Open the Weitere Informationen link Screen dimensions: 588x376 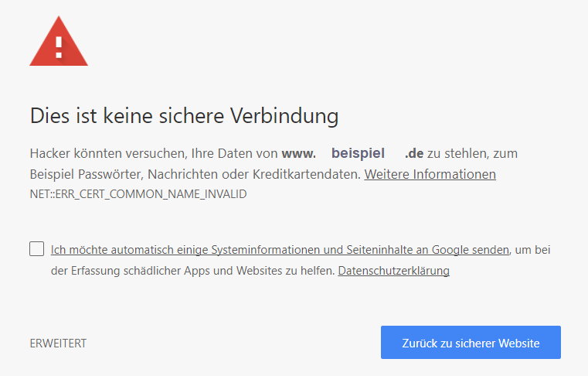coord(430,174)
